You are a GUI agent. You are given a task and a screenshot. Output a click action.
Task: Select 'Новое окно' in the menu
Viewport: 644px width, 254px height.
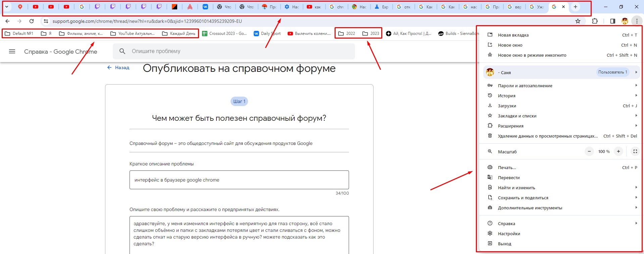[x=562, y=45]
